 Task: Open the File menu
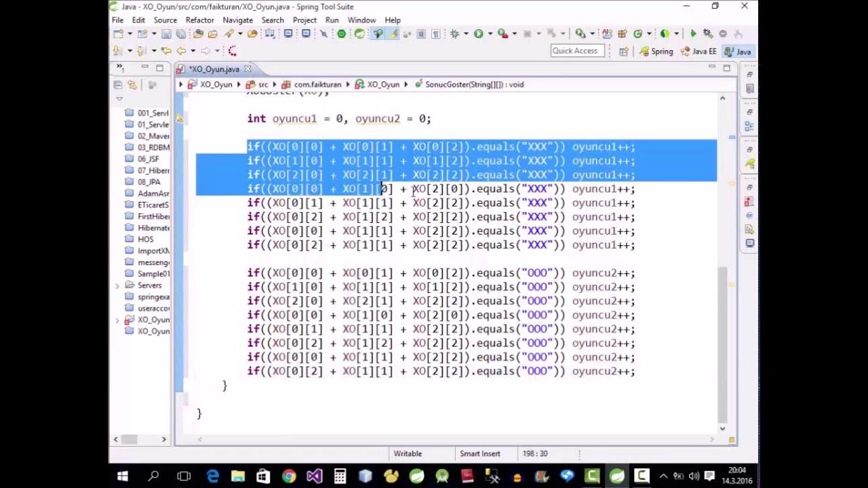[118, 20]
